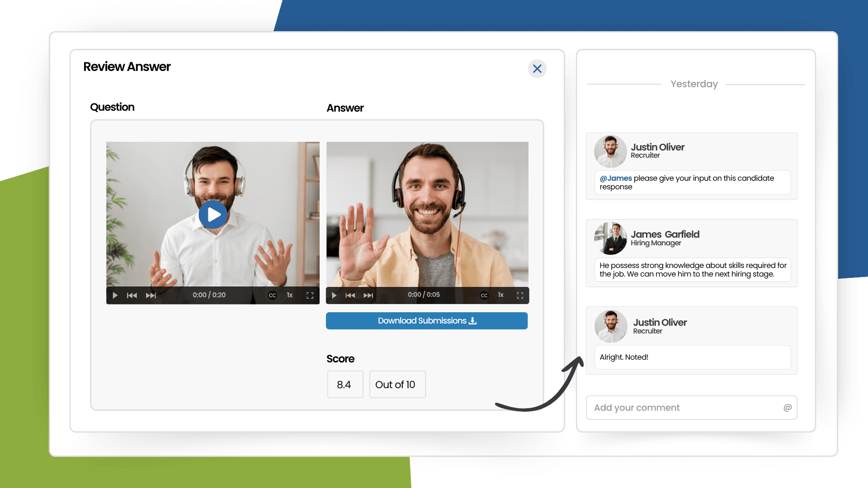Toggle closed captions on question video

click(272, 296)
